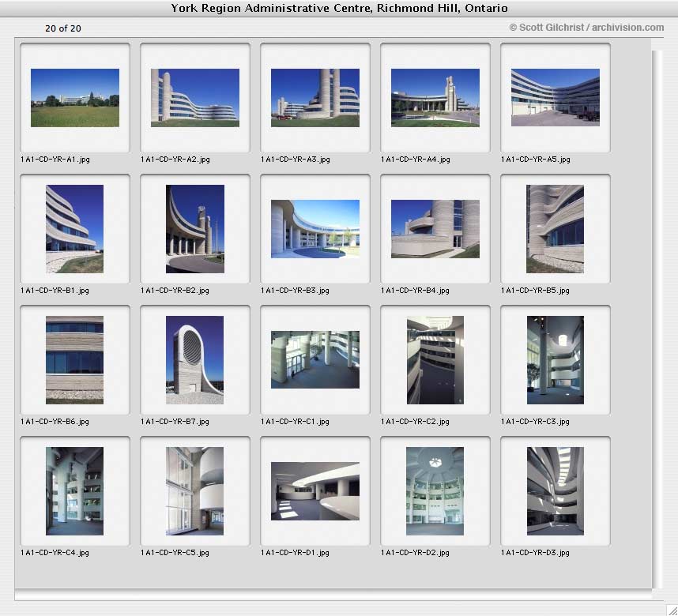This screenshot has height=616, width=678.
Task: Select thumbnail 1A1-CD-YR-A2.jpg
Action: point(195,98)
